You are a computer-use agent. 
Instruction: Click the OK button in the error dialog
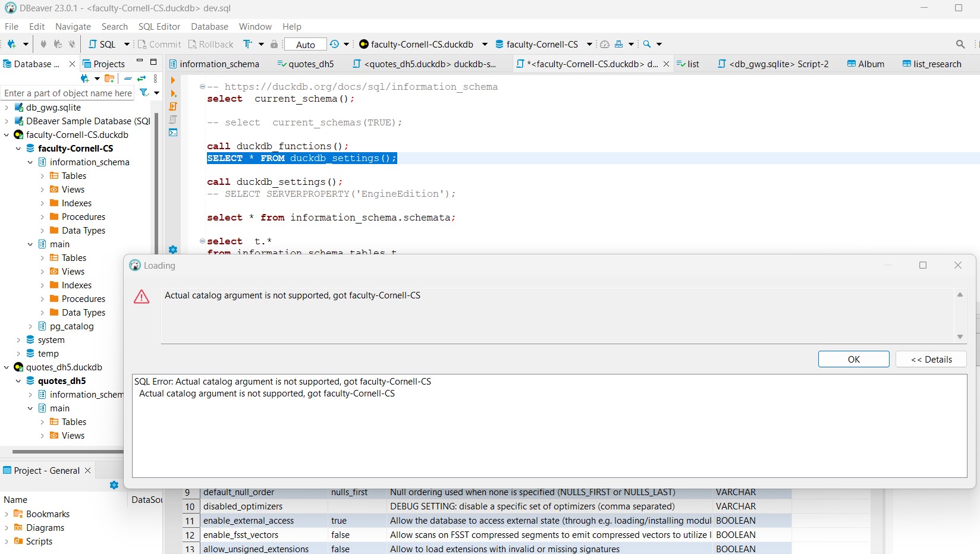pyautogui.click(x=853, y=359)
